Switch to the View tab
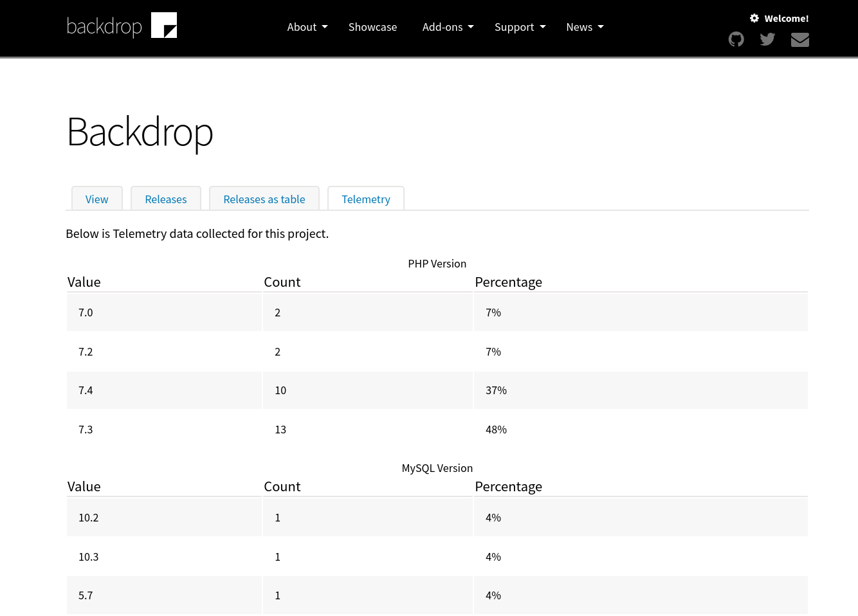 [97, 199]
